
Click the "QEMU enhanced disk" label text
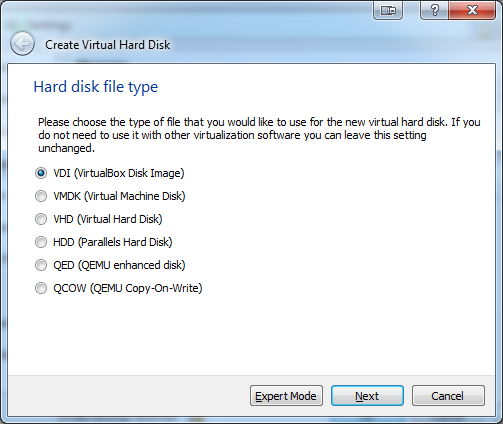(132, 265)
